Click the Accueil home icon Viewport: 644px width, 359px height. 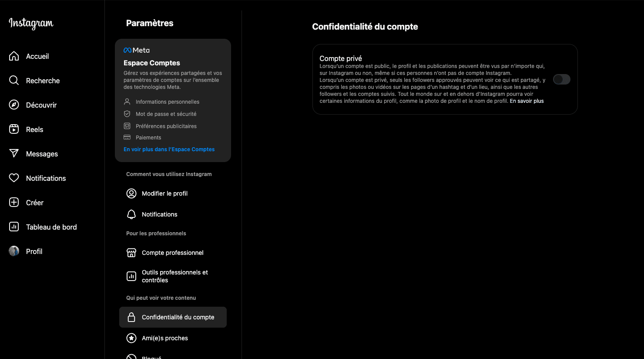click(x=14, y=56)
